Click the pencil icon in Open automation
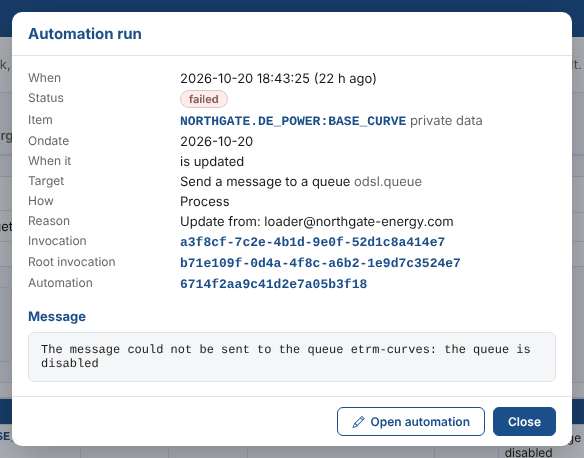Screen dimensions: 584x458 tap(358, 422)
